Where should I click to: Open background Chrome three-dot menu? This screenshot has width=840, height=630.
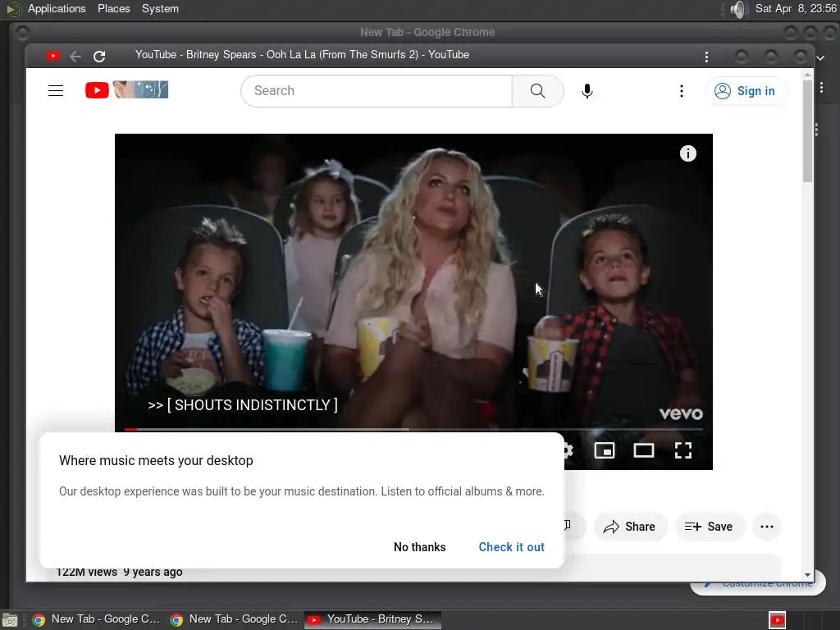822,88
